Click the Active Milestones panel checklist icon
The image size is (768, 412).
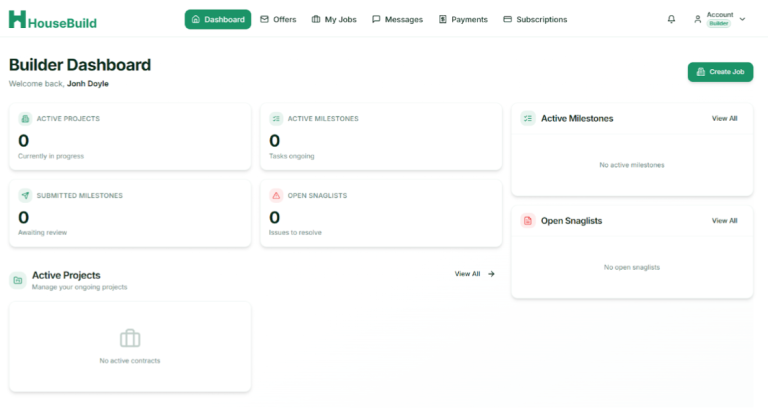528,118
